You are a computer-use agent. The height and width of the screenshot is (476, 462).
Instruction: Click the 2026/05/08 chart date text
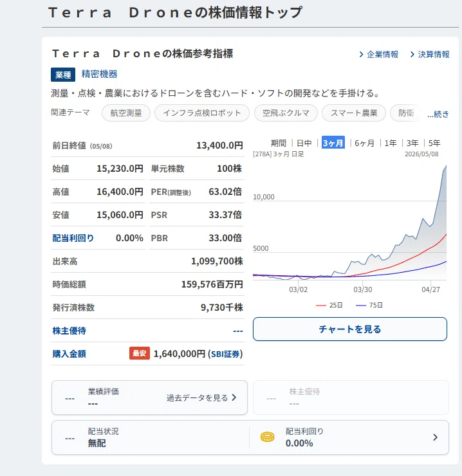(421, 154)
